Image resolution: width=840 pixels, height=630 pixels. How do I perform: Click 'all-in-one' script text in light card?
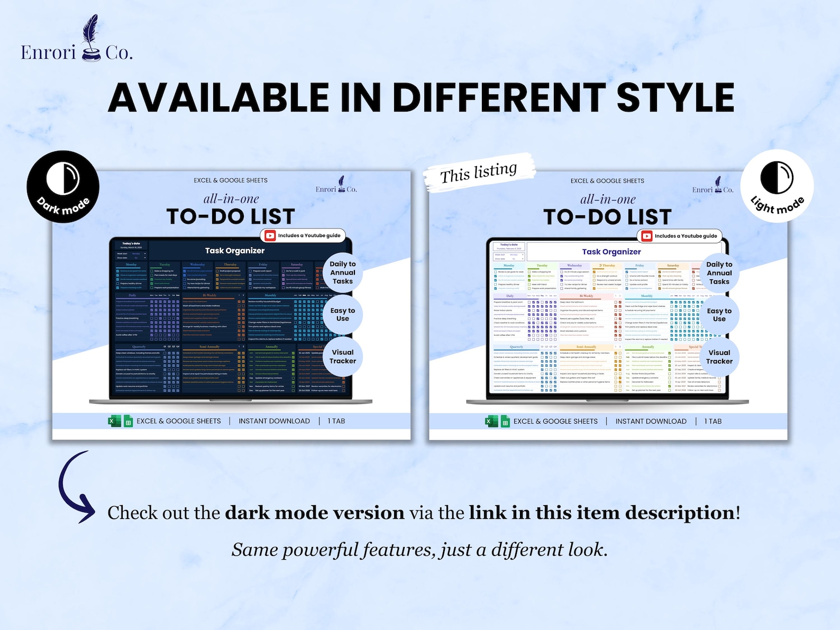[608, 199]
